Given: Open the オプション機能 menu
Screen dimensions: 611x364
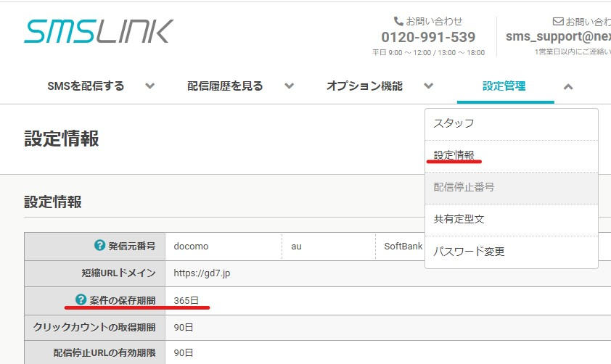Looking at the screenshot, I should point(364,86).
